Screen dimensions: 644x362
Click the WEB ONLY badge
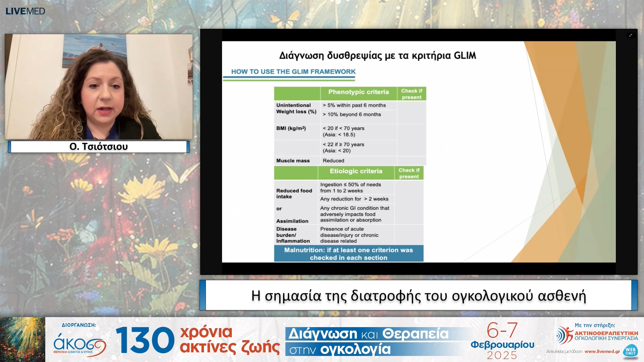[630, 351]
